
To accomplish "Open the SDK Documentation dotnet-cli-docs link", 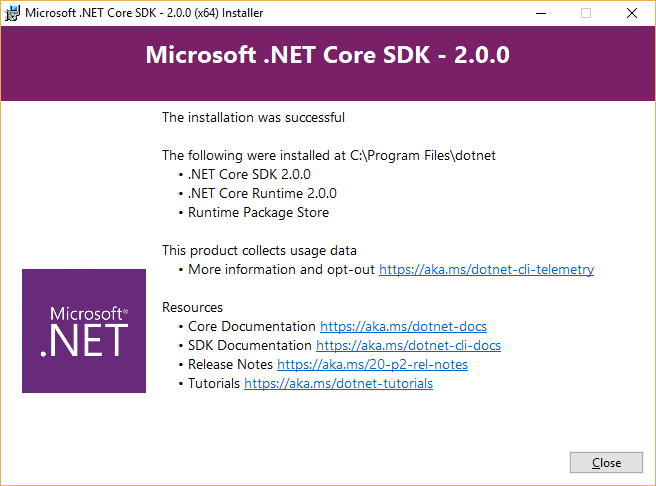I will 408,346.
